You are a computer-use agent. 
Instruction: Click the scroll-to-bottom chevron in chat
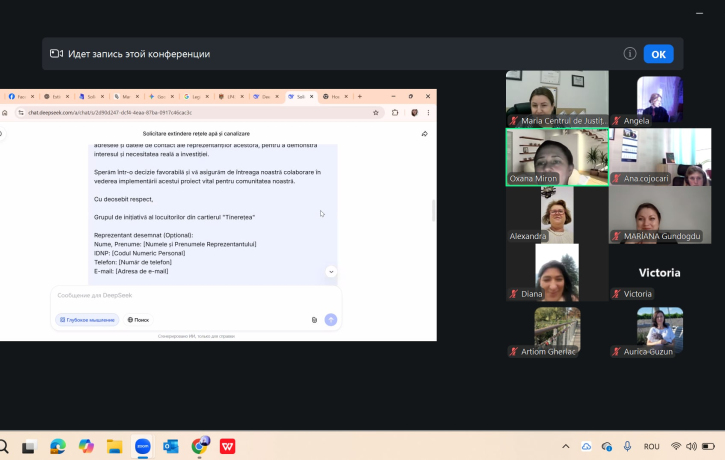pos(331,271)
